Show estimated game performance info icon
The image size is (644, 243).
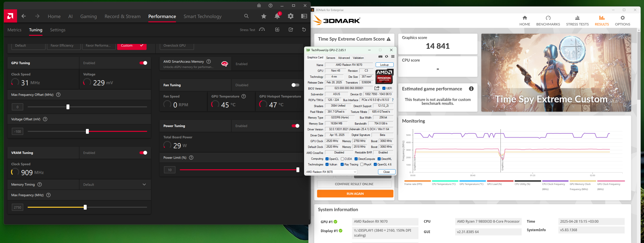471,89
